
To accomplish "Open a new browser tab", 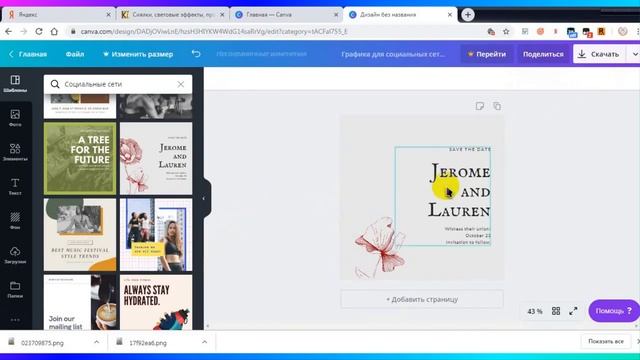I will [468, 15].
